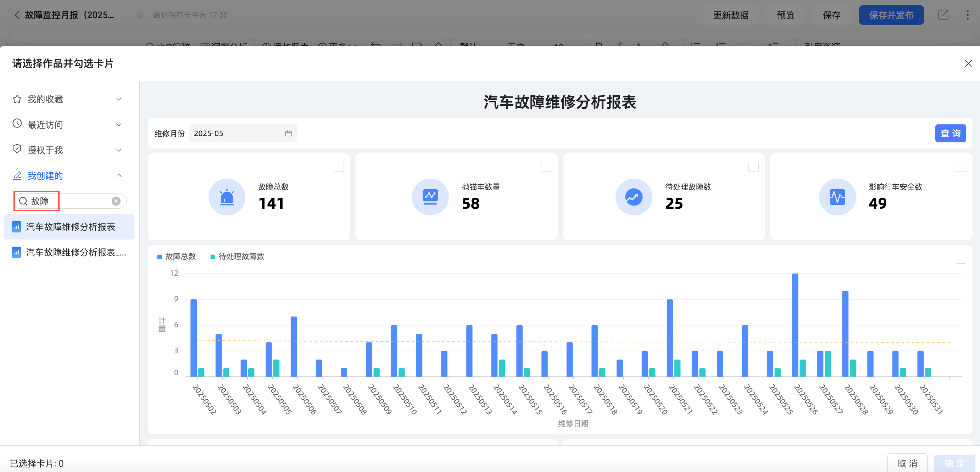Click the 影响行车安全数 value 49
This screenshot has width=980, height=472.
(x=877, y=203)
